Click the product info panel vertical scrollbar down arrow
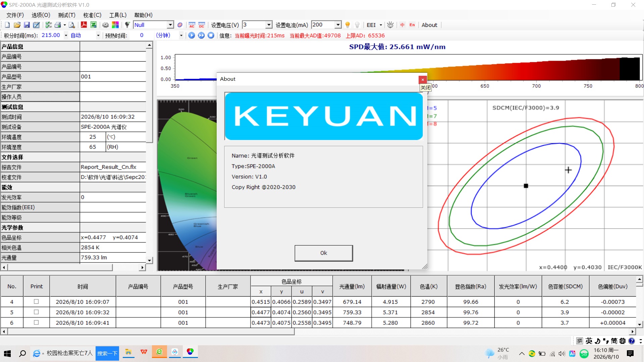644x362 pixels. click(x=149, y=260)
